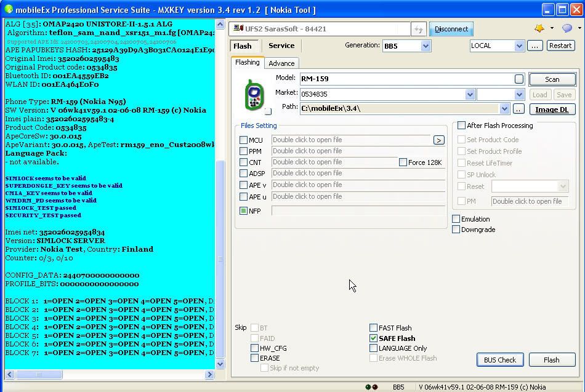Enable After Flash Processing
The height and width of the screenshot is (392, 585).
point(461,126)
